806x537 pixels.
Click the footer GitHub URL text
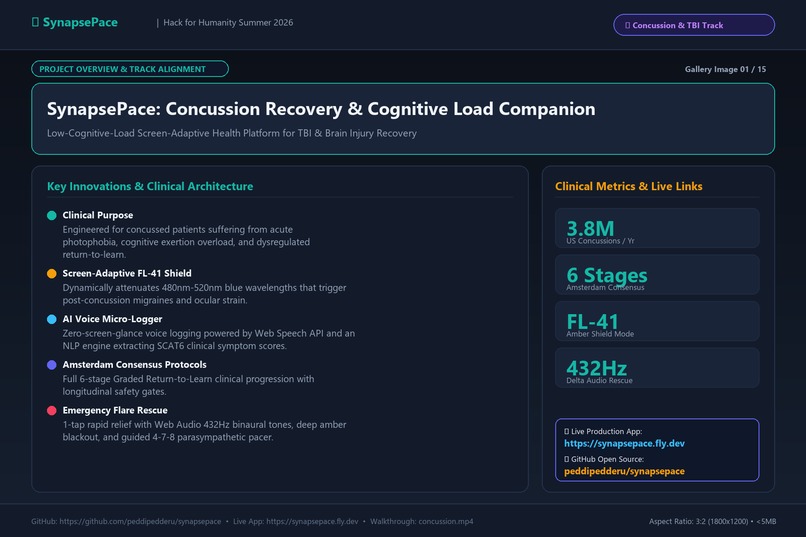click(x=126, y=522)
